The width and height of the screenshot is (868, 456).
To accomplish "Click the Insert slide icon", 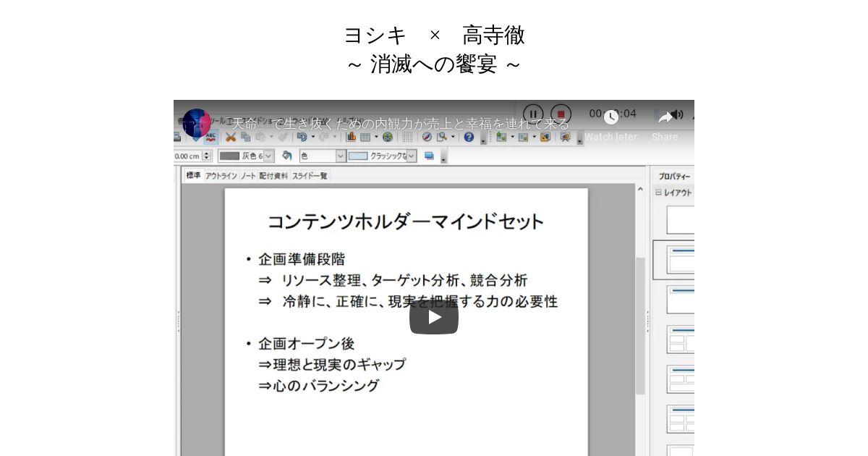I will pos(501,137).
